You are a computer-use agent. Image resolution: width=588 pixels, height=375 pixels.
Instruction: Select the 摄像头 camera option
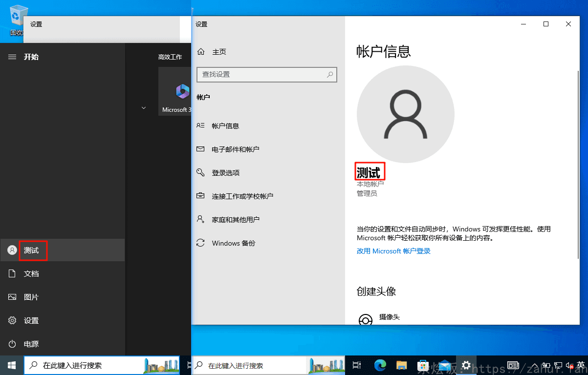(x=389, y=317)
